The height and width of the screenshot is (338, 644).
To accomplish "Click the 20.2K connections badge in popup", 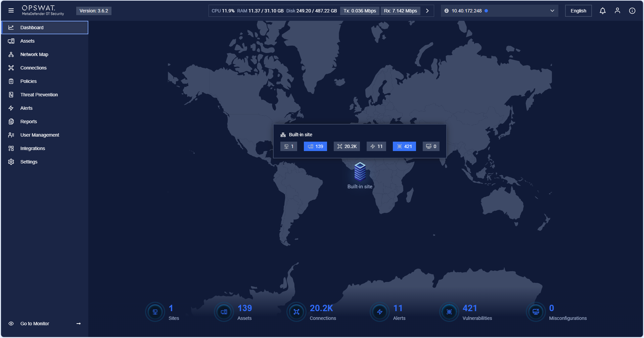I will pyautogui.click(x=347, y=146).
